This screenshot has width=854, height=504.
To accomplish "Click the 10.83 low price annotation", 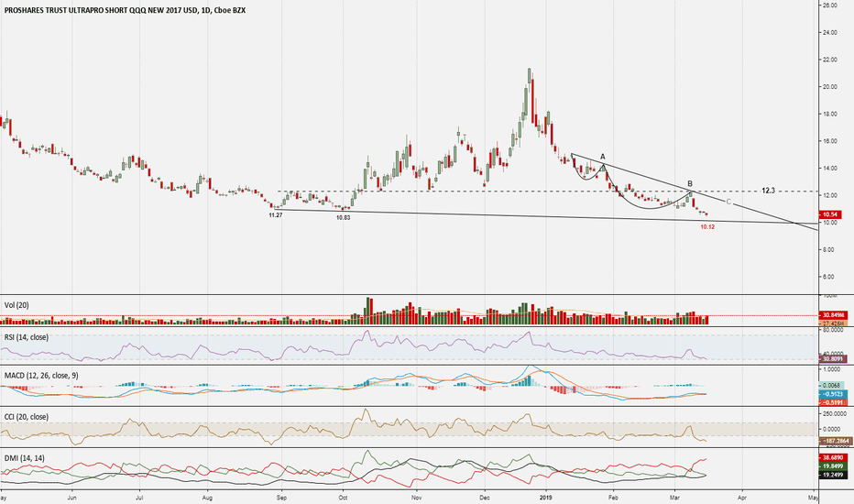I will [x=343, y=217].
